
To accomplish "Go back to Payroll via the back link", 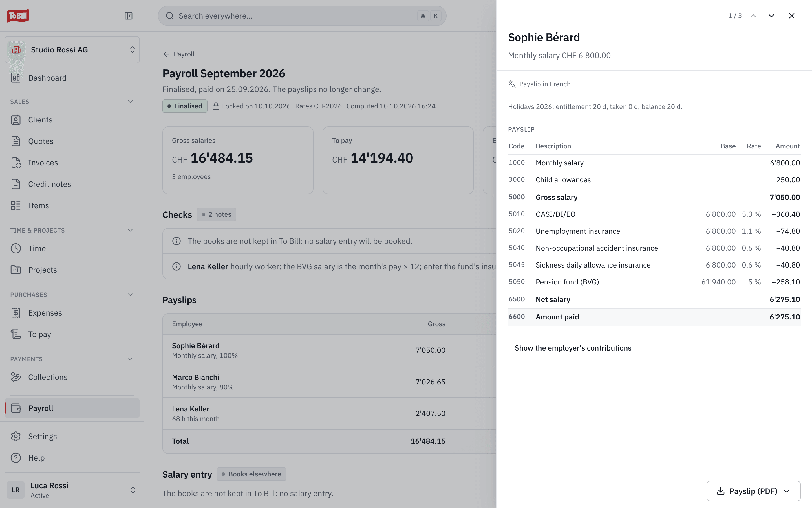I will point(178,54).
